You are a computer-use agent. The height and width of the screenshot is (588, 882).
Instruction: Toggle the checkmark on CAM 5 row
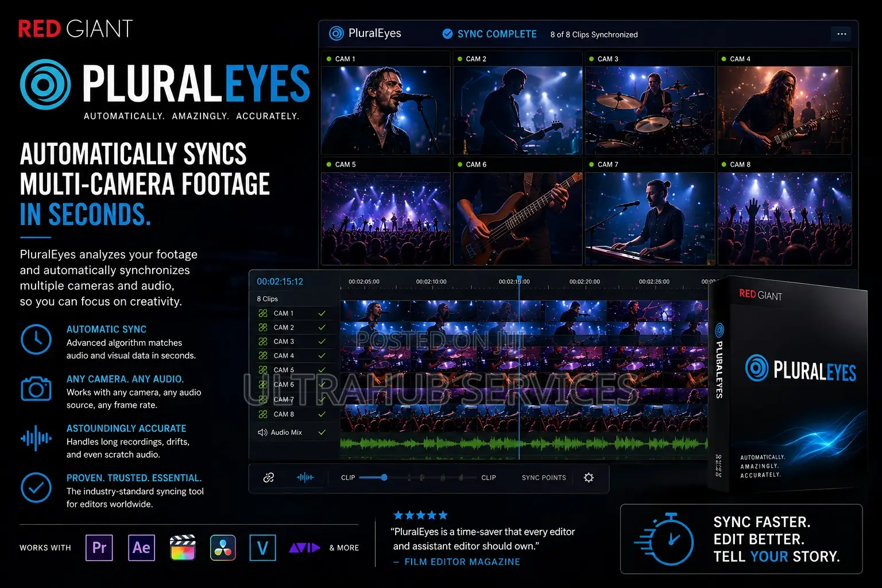point(322,370)
